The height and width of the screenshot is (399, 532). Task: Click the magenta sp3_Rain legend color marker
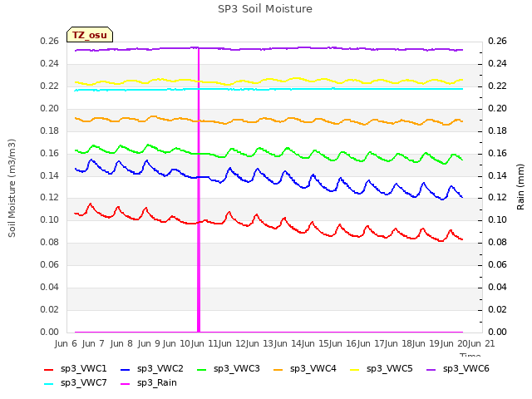point(126,384)
